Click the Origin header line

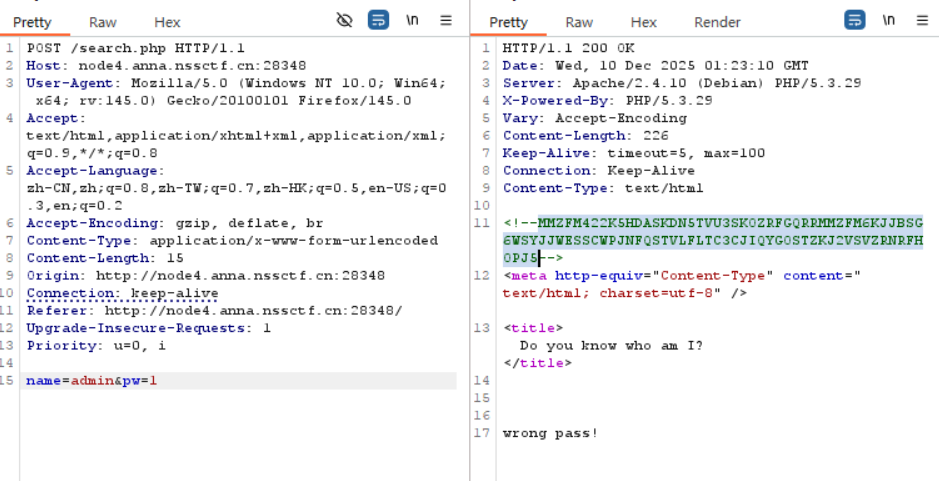pyautogui.click(x=205, y=276)
